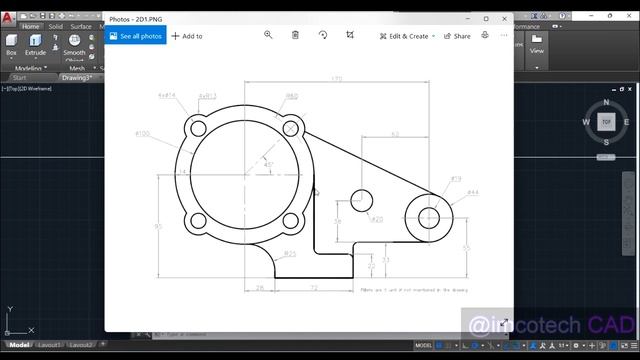The image size is (640, 360).
Task: Select the crop tool in Photos
Action: tap(350, 35)
